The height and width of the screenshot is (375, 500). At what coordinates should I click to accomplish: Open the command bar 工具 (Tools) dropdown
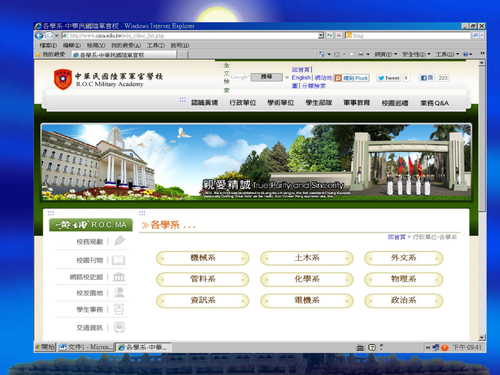tap(447, 54)
